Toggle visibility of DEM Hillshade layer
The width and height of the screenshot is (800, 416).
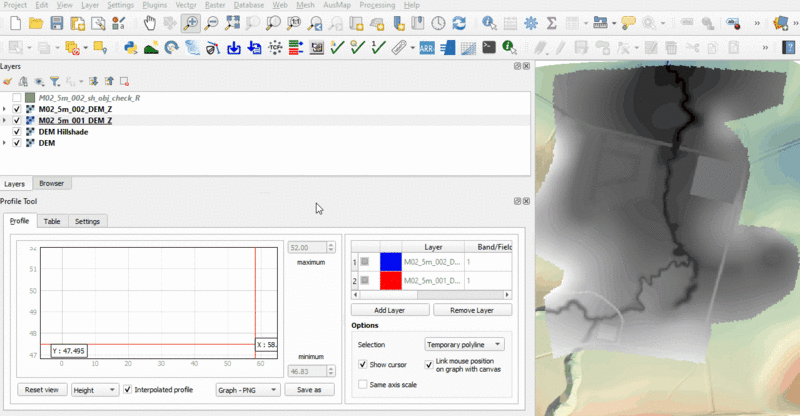(17, 131)
